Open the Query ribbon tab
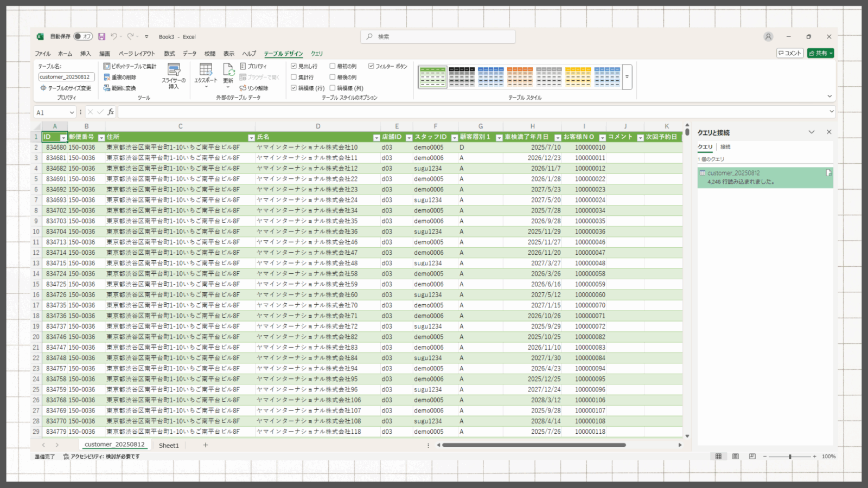 (317, 54)
